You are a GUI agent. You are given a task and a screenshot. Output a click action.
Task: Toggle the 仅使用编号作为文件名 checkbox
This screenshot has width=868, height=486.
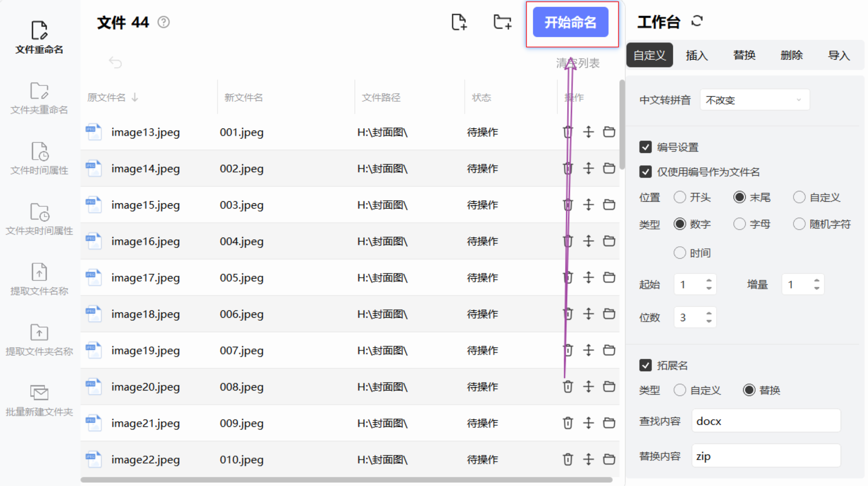645,172
